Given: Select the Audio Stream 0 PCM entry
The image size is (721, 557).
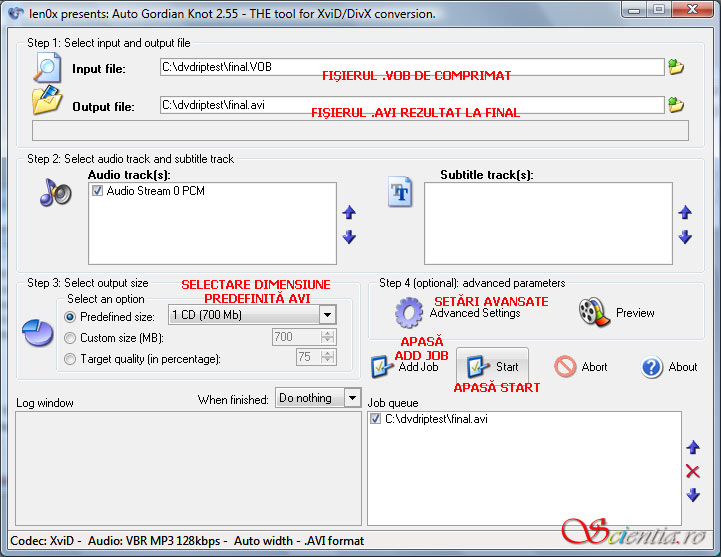Looking at the screenshot, I should 155,191.
